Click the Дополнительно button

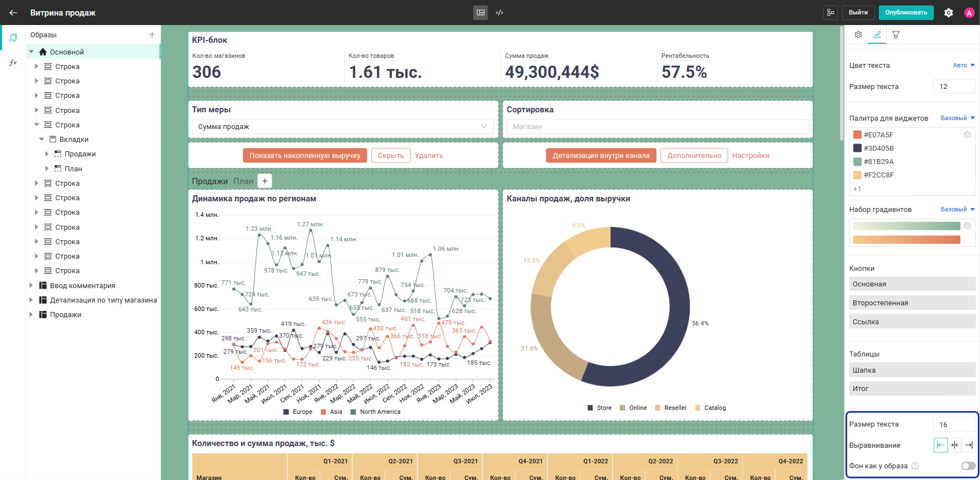pyautogui.click(x=694, y=156)
